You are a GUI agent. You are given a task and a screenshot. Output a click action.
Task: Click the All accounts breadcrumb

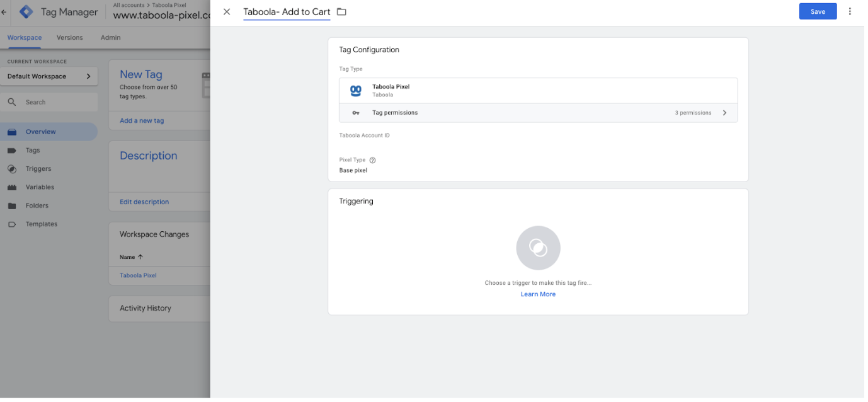128,5
